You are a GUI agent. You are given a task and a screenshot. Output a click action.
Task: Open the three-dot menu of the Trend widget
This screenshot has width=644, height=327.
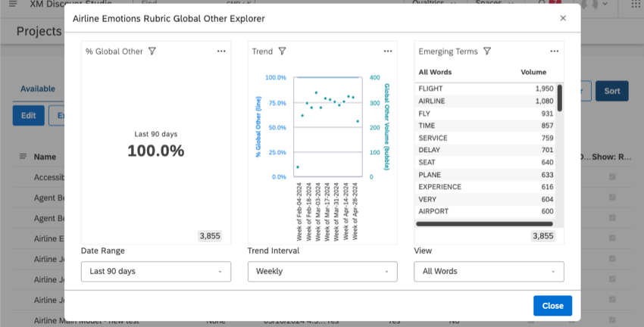[x=388, y=51]
